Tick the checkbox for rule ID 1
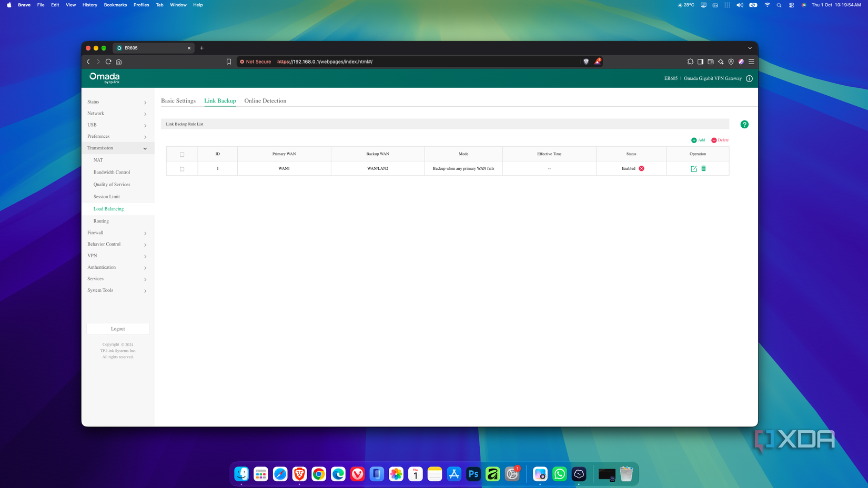The height and width of the screenshot is (488, 868). [x=182, y=169]
